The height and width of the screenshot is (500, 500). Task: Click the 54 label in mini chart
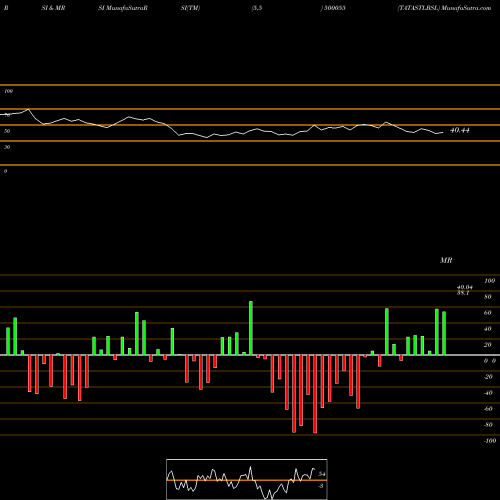[x=322, y=474]
